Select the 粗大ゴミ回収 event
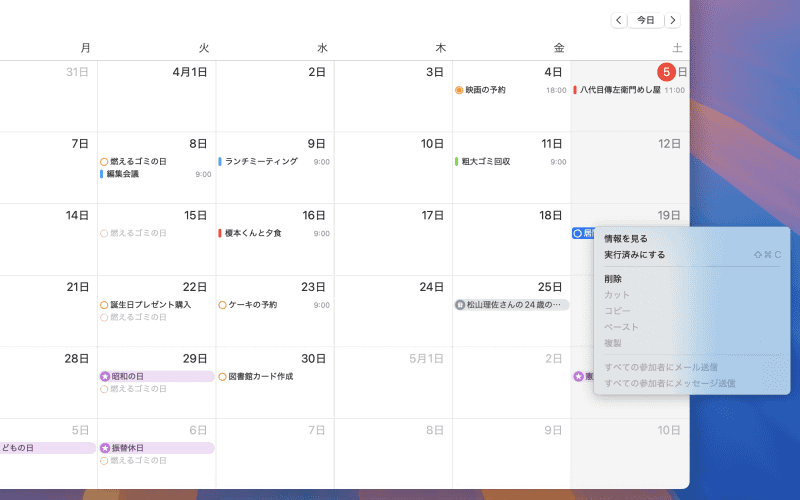800x500 pixels. (511, 161)
